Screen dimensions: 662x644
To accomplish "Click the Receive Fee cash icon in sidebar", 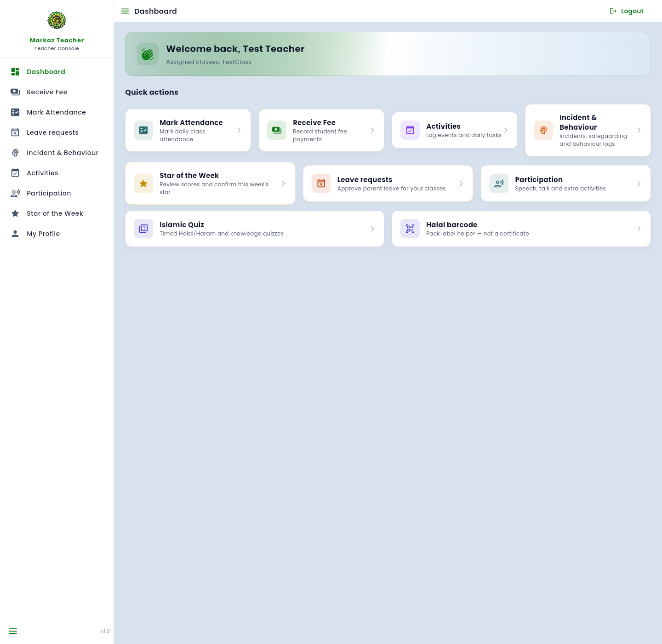I will coord(15,92).
